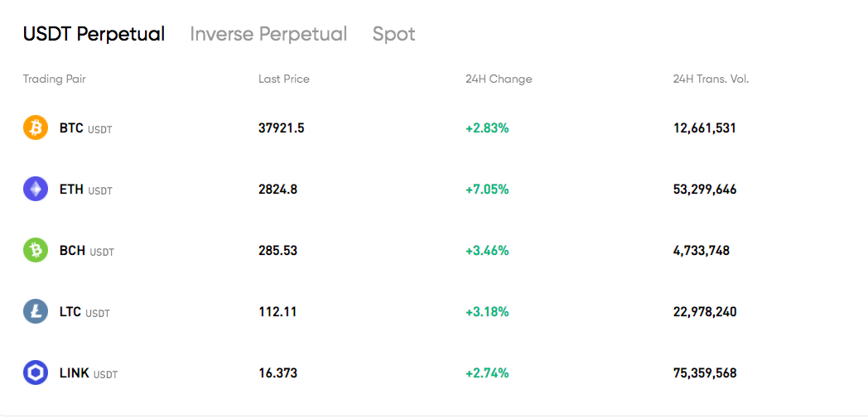Switch to the USDT Perpetual tab
This screenshot has width=868, height=418.
coord(94,34)
